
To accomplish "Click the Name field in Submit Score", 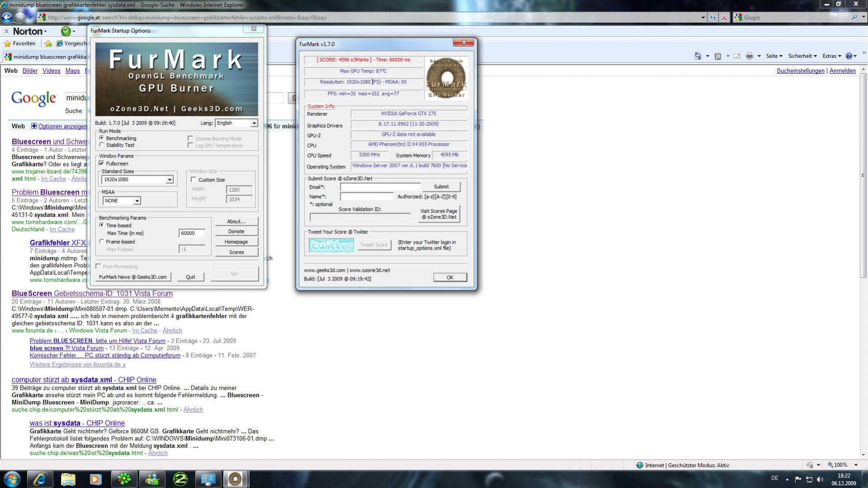I will coord(367,196).
